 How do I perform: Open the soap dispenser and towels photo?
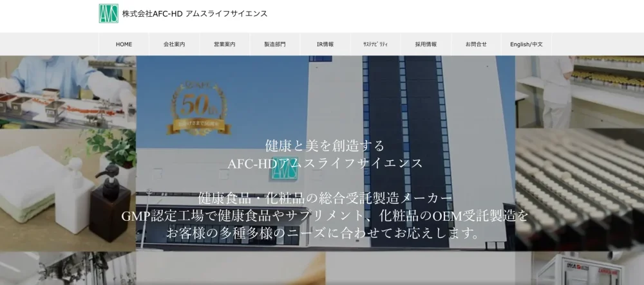[x=68, y=190]
